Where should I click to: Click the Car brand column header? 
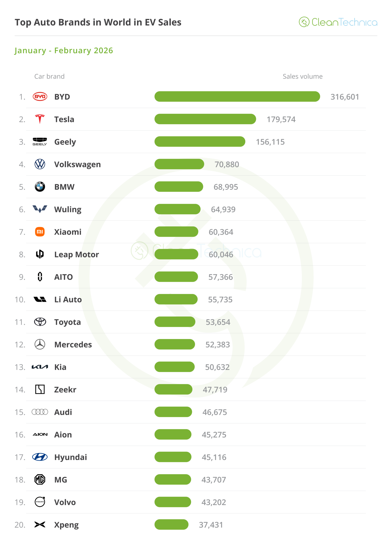[49, 76]
